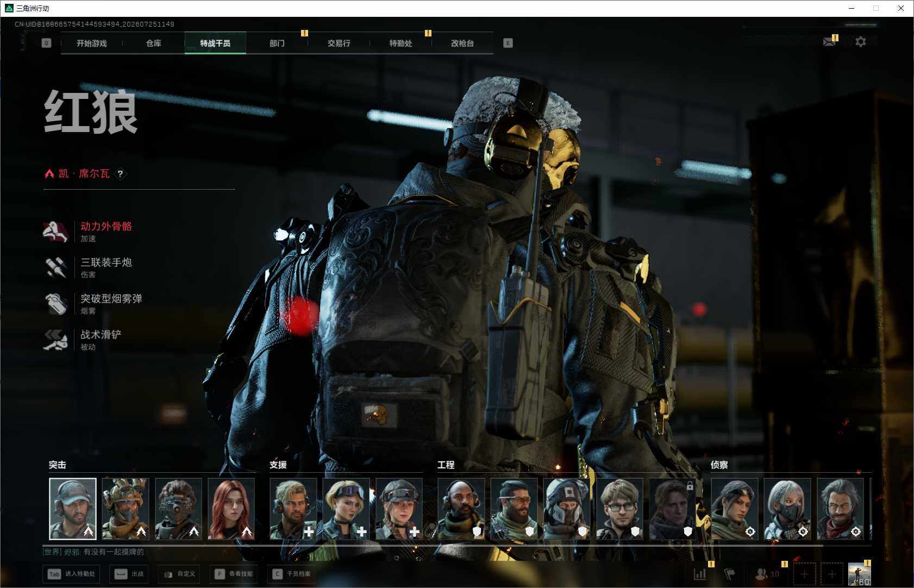Open the statistics bar chart icon

click(700, 574)
